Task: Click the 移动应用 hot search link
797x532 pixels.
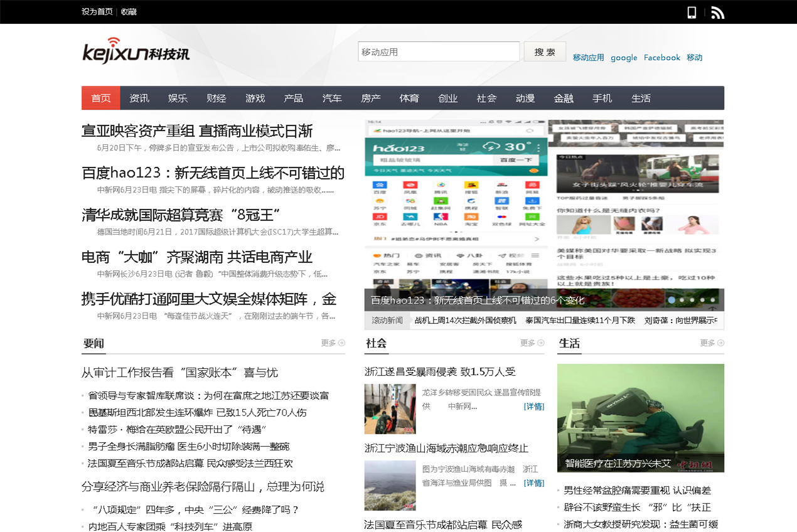Action: point(589,58)
